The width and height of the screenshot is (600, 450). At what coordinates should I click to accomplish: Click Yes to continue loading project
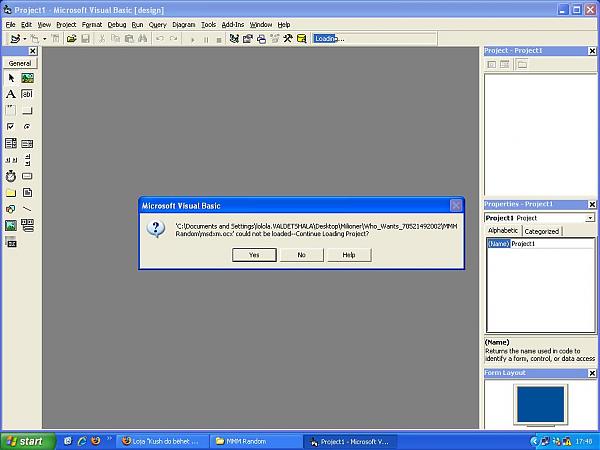[x=254, y=255]
